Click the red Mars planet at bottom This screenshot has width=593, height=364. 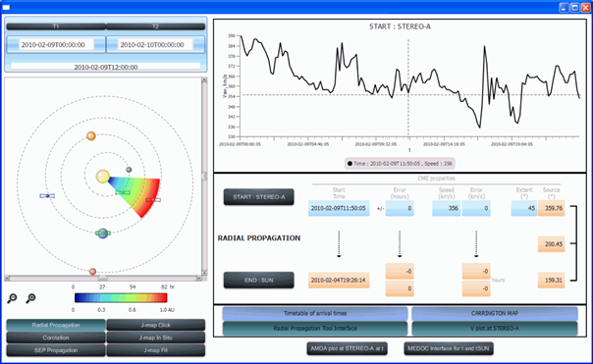click(x=92, y=272)
